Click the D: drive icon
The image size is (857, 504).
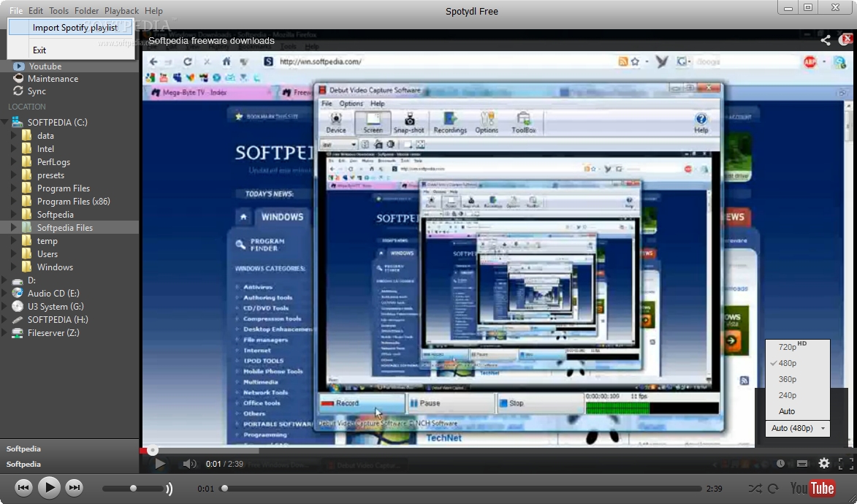[18, 280]
